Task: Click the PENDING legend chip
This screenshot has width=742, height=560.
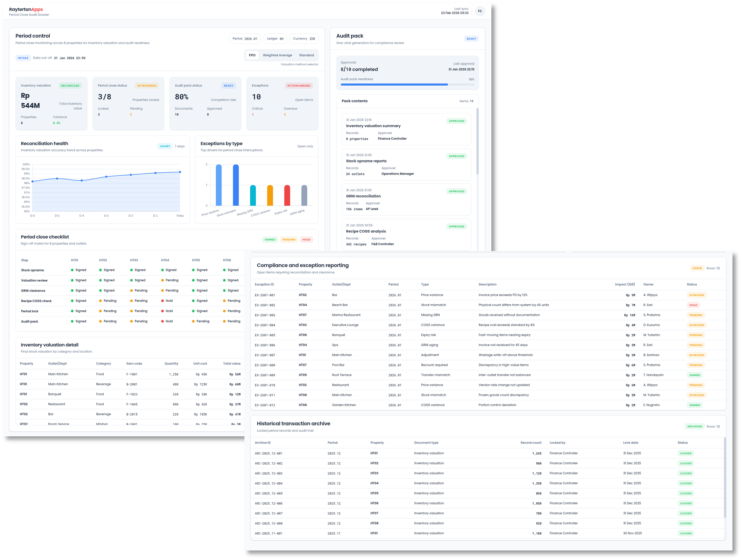Action: coord(288,240)
